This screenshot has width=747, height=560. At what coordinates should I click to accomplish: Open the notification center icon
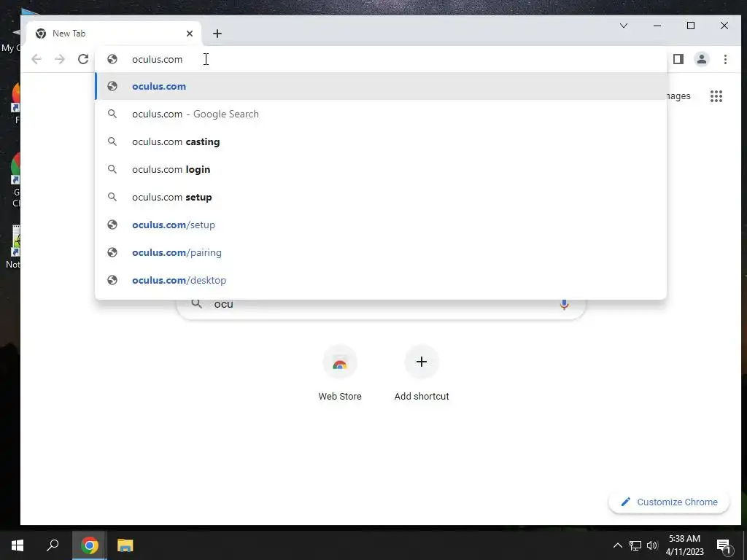pyautogui.click(x=724, y=545)
